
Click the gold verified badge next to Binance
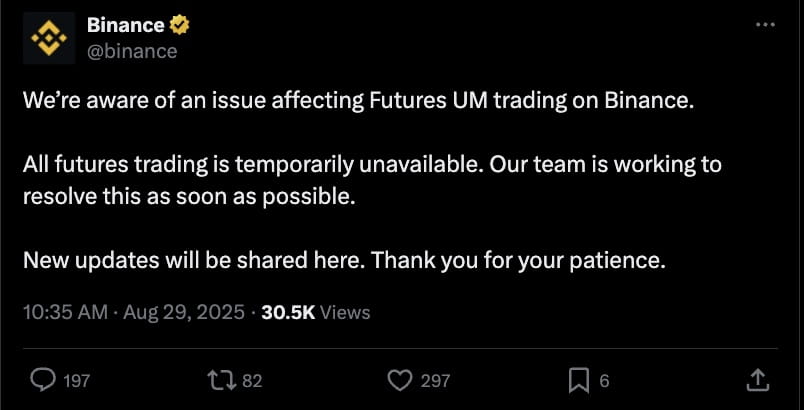click(x=179, y=25)
